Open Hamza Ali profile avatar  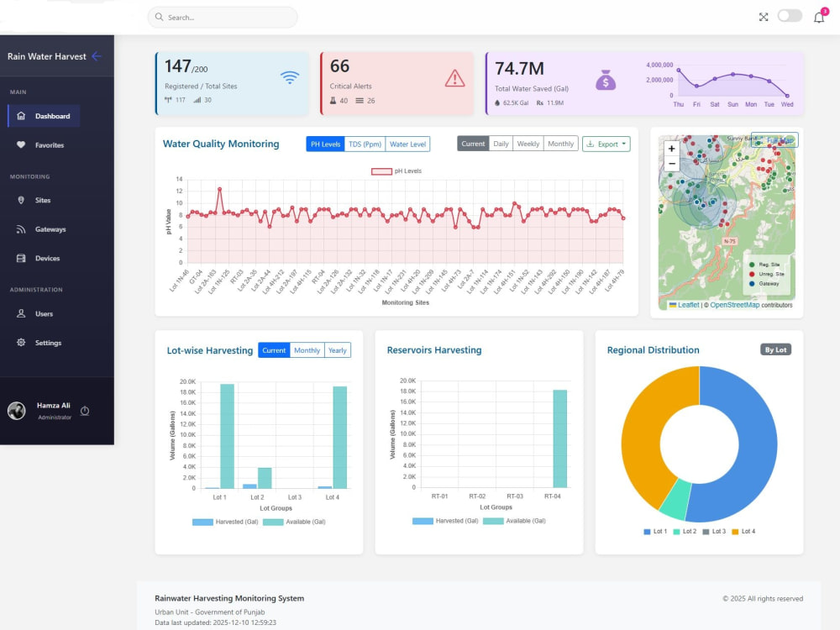[17, 411]
